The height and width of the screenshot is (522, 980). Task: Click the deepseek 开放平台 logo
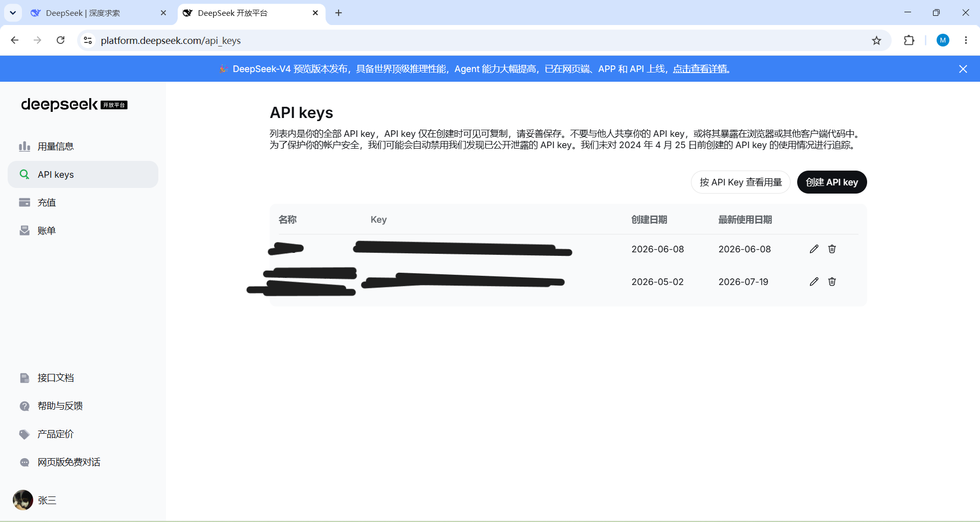pos(74,105)
